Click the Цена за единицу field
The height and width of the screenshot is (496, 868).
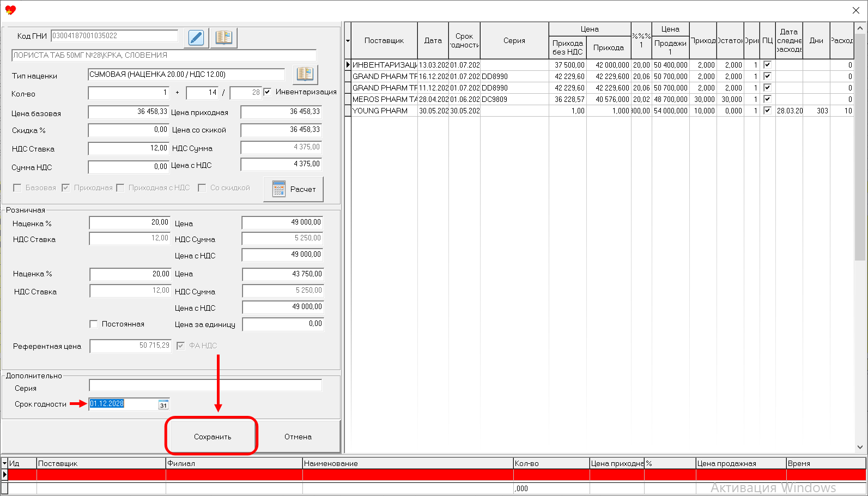tap(283, 324)
